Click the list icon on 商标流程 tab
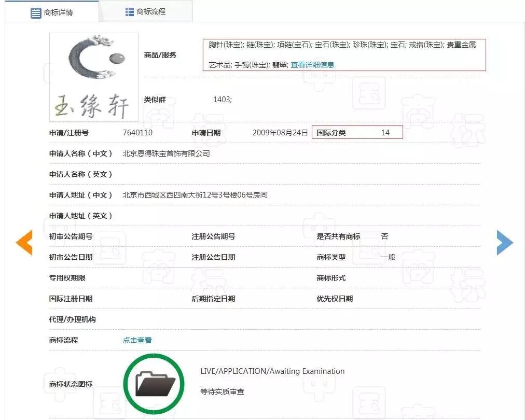525x420 pixels. point(129,11)
